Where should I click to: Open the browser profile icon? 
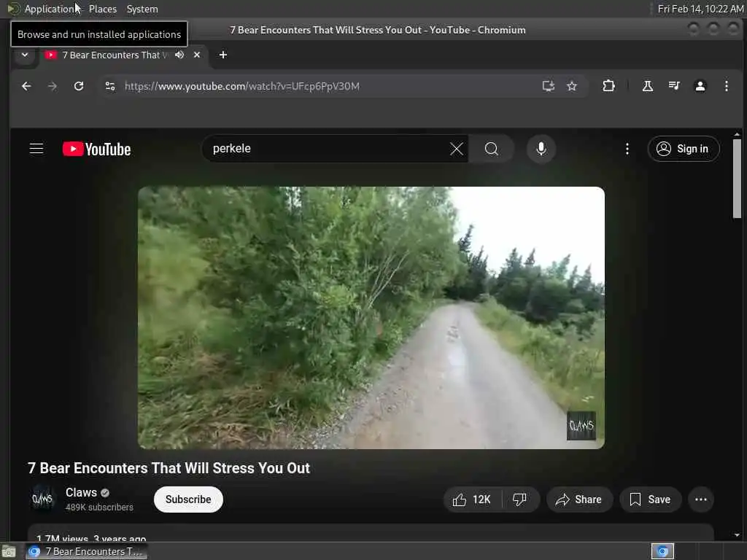pos(700,86)
